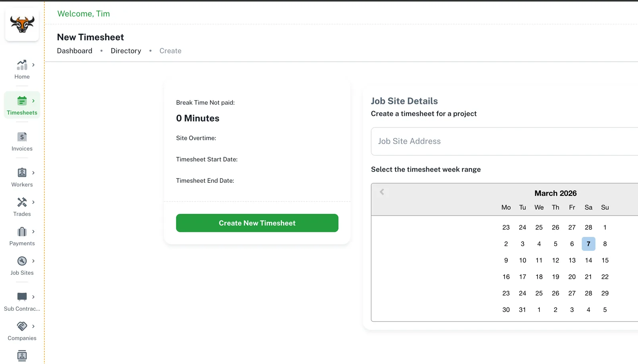The height and width of the screenshot is (364, 638).
Task: Go to Dashboard breadcrumb
Action: pos(75,51)
